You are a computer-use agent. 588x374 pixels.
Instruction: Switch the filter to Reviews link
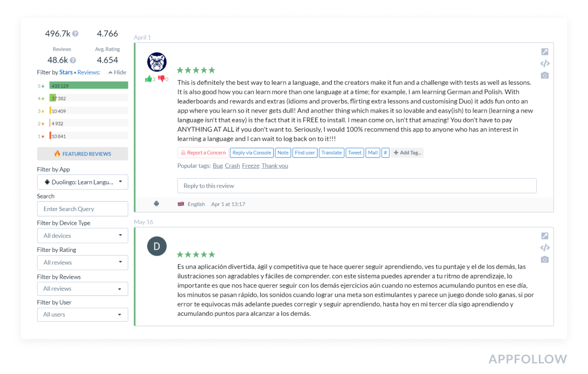click(87, 72)
